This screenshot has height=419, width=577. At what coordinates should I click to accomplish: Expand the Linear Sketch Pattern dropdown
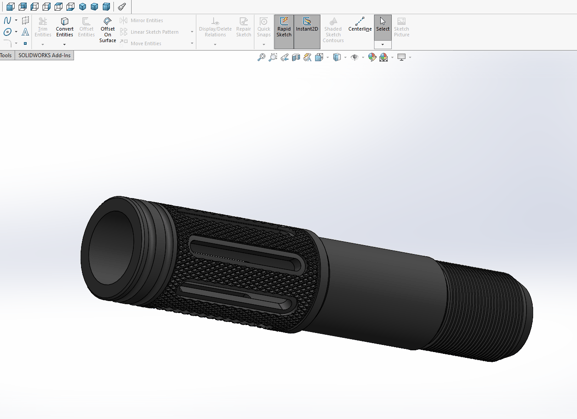click(192, 32)
